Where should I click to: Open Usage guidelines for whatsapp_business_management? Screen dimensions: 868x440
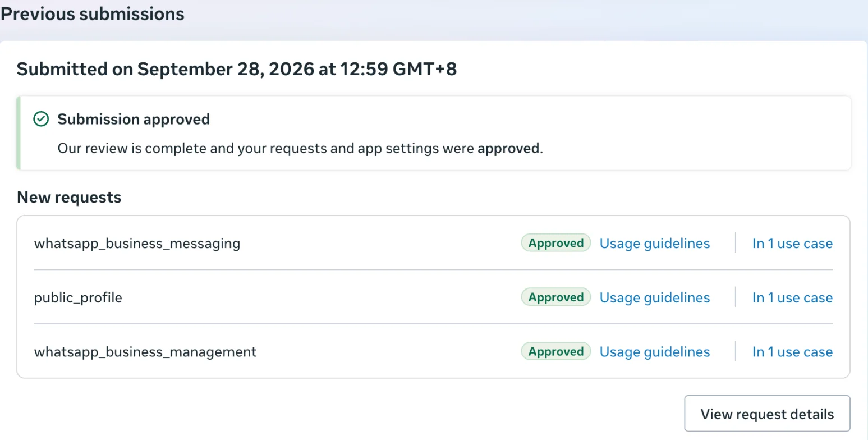(x=655, y=352)
